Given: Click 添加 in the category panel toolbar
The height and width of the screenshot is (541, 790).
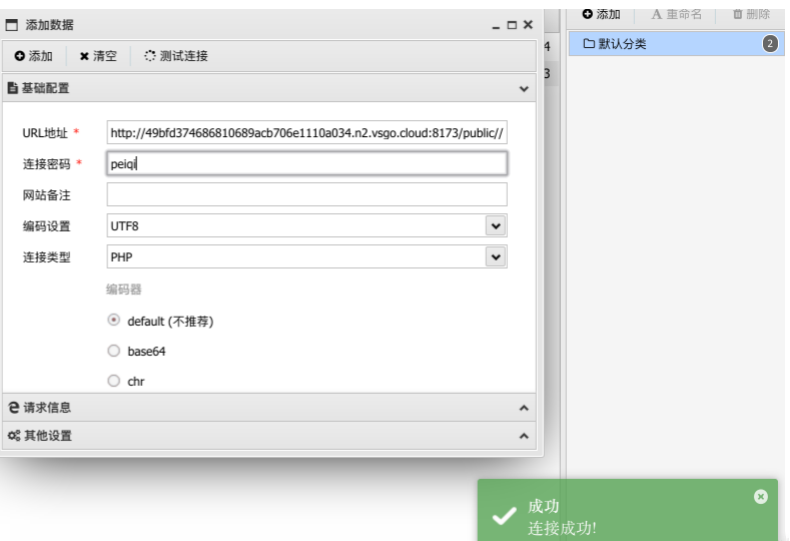Looking at the screenshot, I should 601,14.
